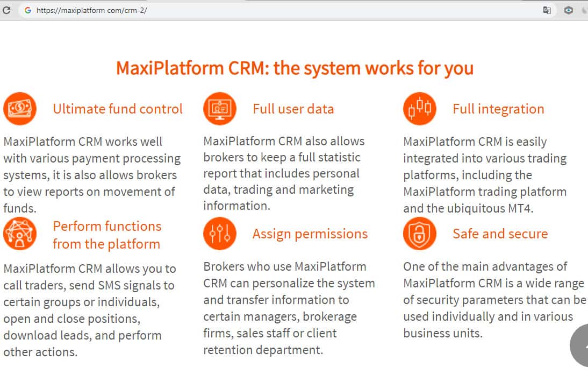Click the gray scroll-to-top circle button
The height and width of the screenshot is (374, 588).
pyautogui.click(x=579, y=346)
